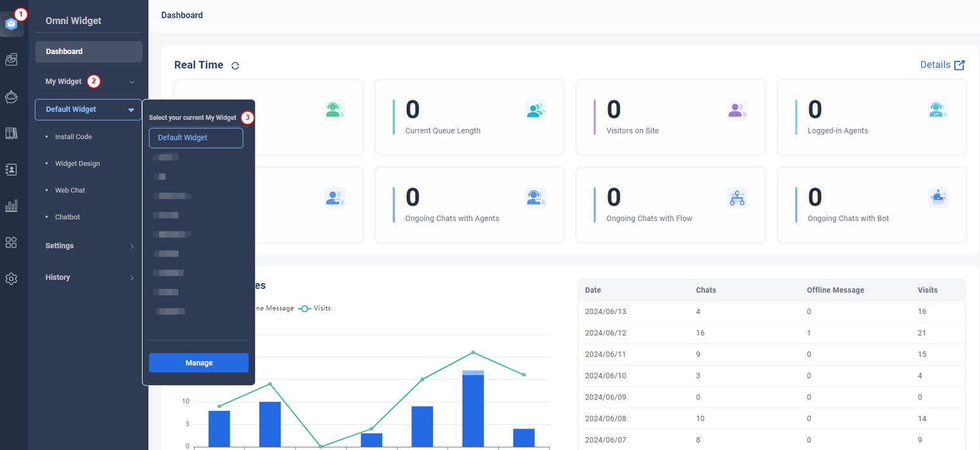Select Default Widget in the widget list
This screenshot has height=450, width=980.
coord(195,138)
